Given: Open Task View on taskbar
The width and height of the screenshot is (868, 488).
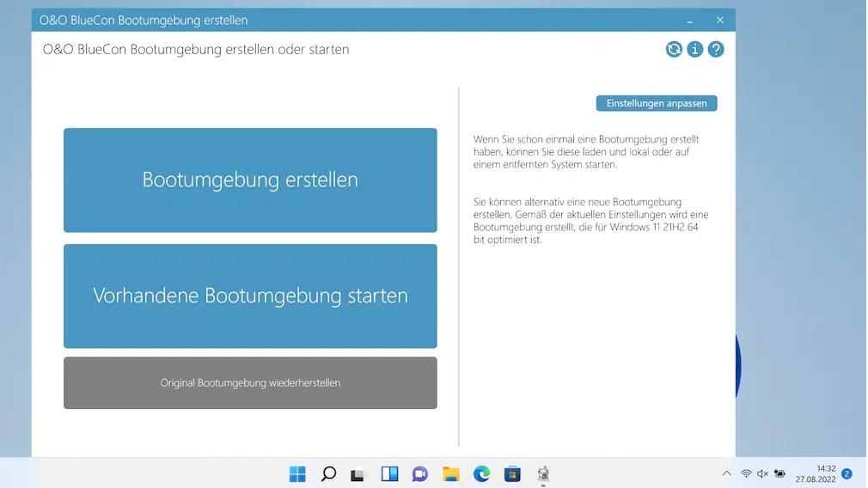Looking at the screenshot, I should [358, 475].
